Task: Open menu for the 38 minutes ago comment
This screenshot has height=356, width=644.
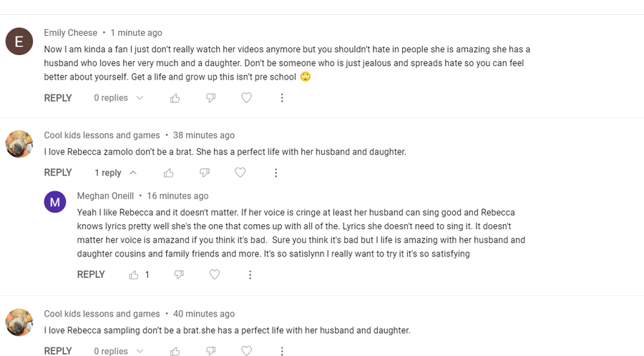Action: pos(275,173)
